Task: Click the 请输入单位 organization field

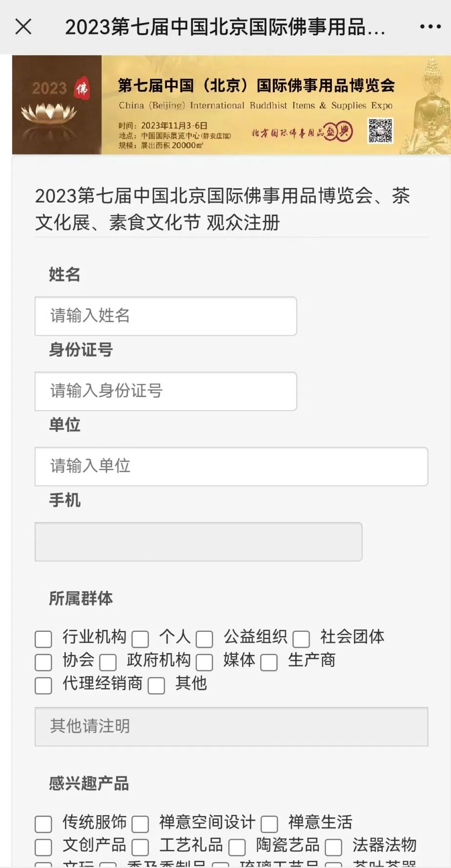Action: click(x=231, y=466)
